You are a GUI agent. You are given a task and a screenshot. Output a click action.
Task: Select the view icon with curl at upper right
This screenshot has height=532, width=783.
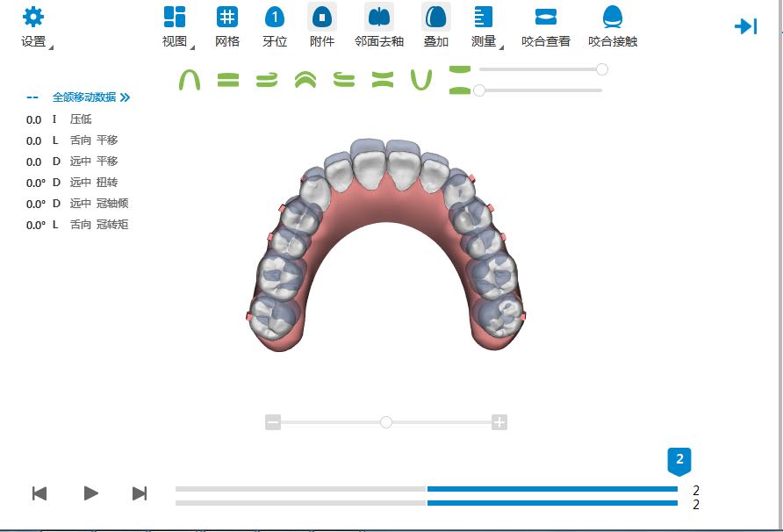pos(267,80)
